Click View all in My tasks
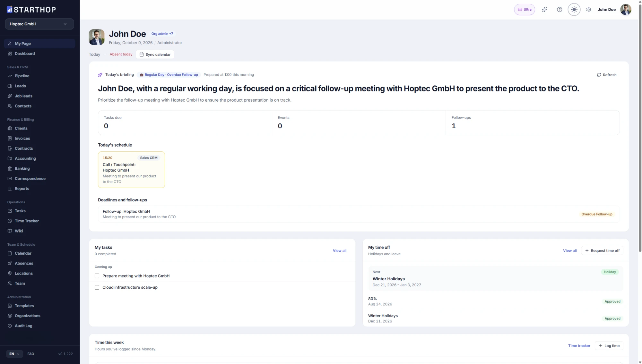642x364 pixels. [x=340, y=251]
